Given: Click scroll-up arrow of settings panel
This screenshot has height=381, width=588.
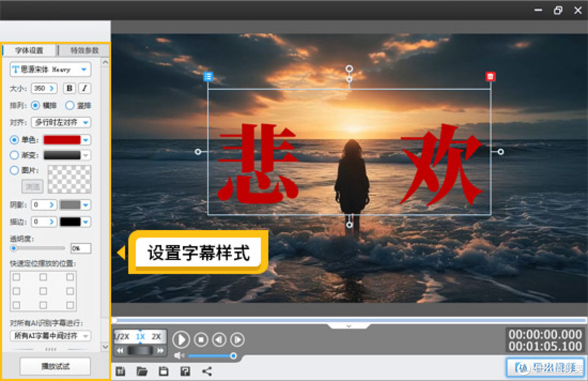Looking at the screenshot, I should click(106, 62).
